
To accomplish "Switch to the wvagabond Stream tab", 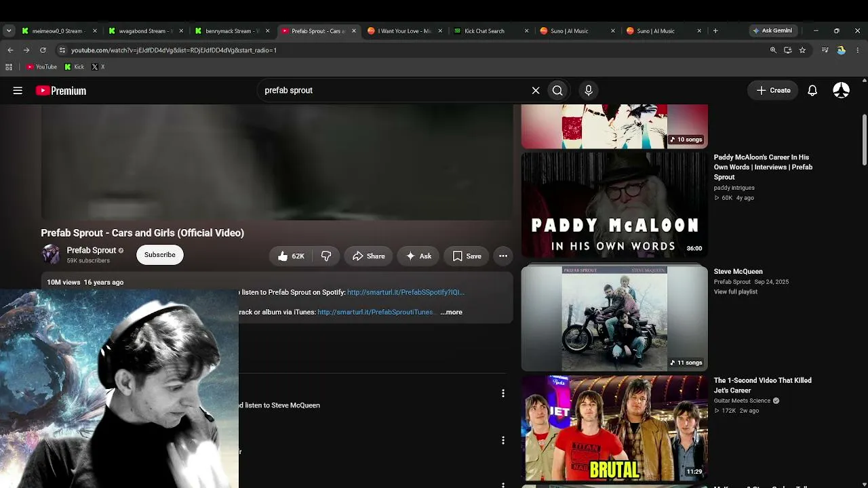I will click(144, 30).
